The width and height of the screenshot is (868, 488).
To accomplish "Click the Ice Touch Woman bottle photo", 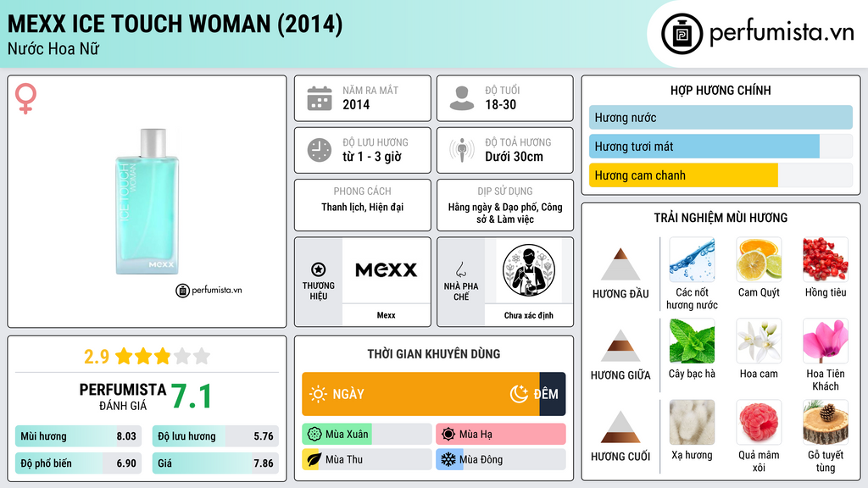I will [147, 202].
